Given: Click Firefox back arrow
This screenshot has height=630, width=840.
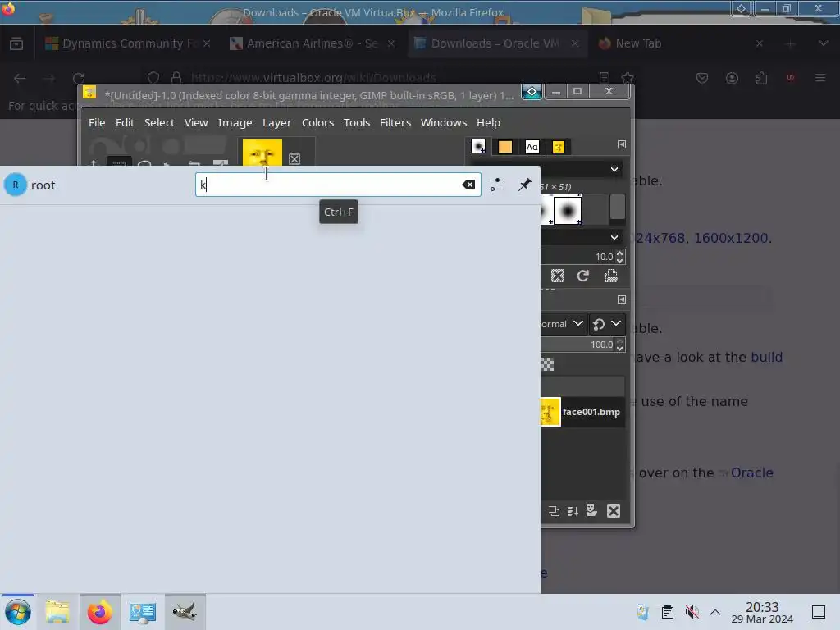Looking at the screenshot, I should (x=20, y=78).
